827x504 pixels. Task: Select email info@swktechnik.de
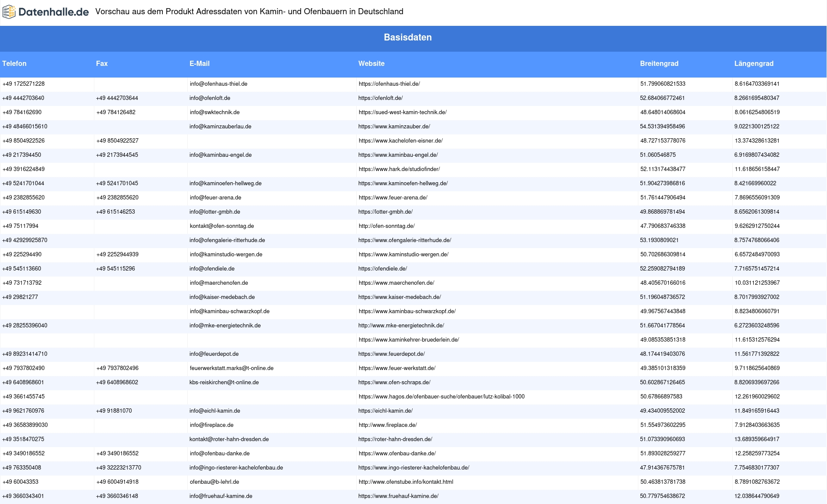[x=215, y=112]
